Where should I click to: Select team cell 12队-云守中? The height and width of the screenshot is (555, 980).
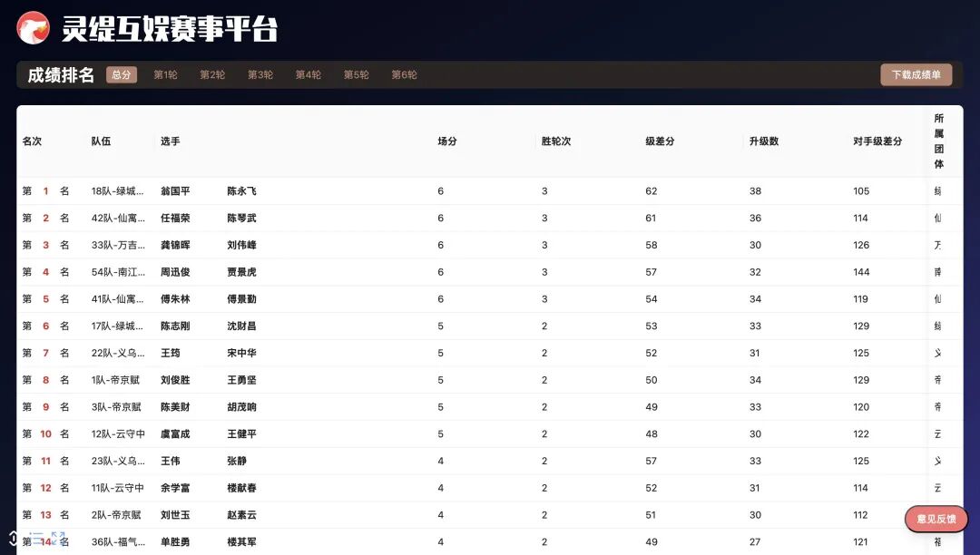(118, 433)
